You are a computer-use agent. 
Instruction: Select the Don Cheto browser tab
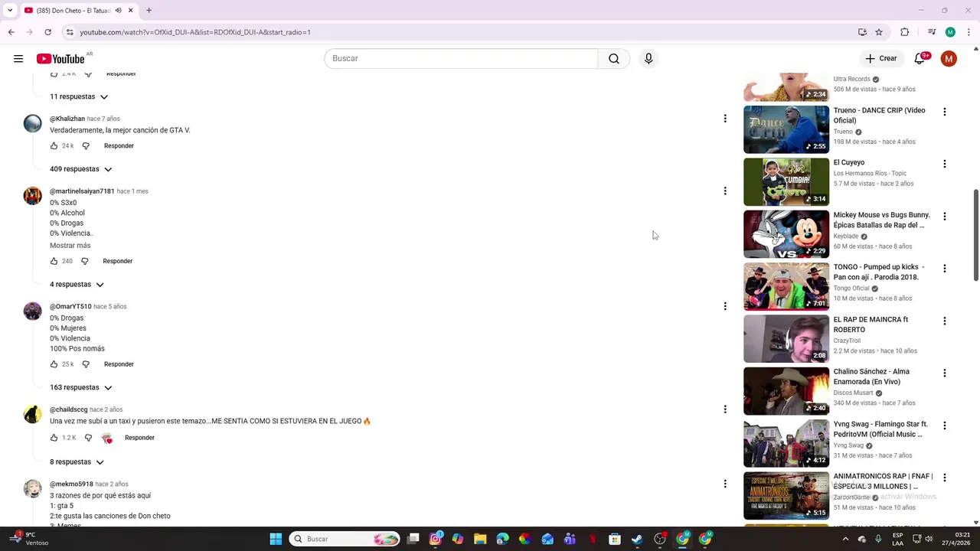[79, 11]
